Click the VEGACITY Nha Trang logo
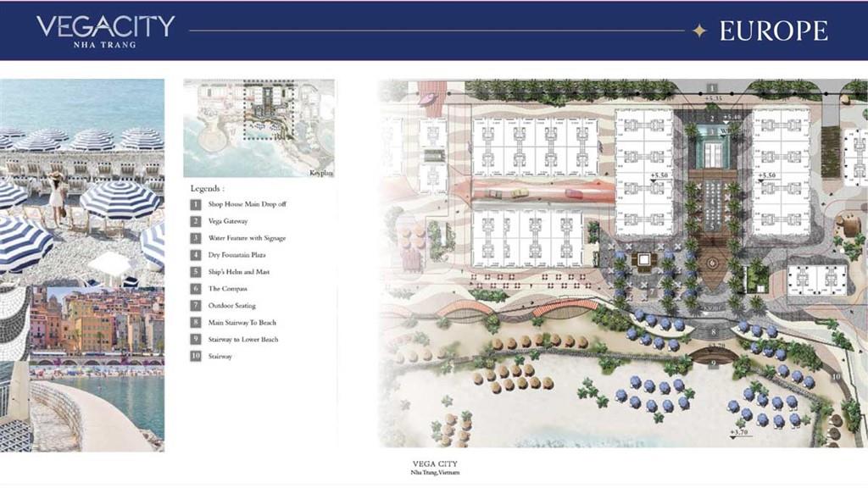868x488 pixels. pyautogui.click(x=106, y=31)
